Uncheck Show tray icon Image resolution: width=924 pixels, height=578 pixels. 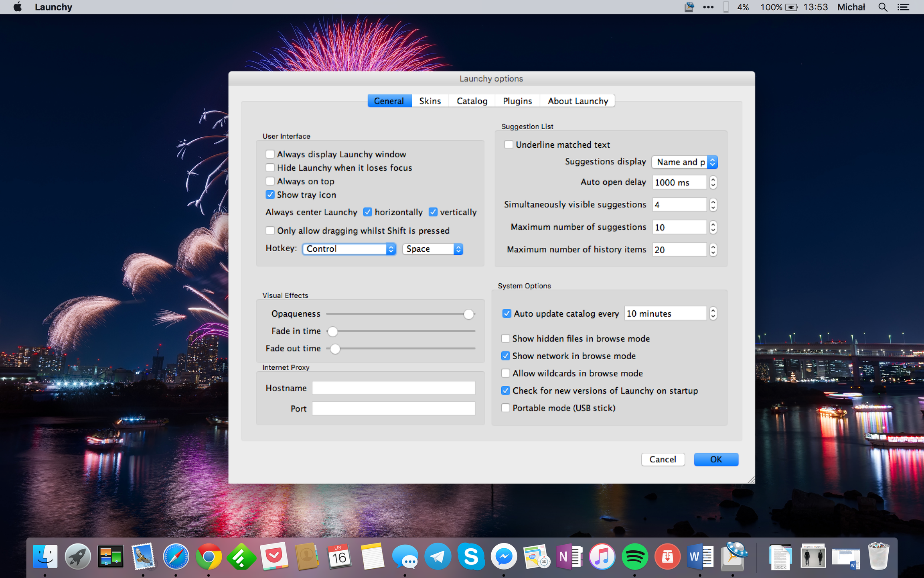tap(270, 195)
